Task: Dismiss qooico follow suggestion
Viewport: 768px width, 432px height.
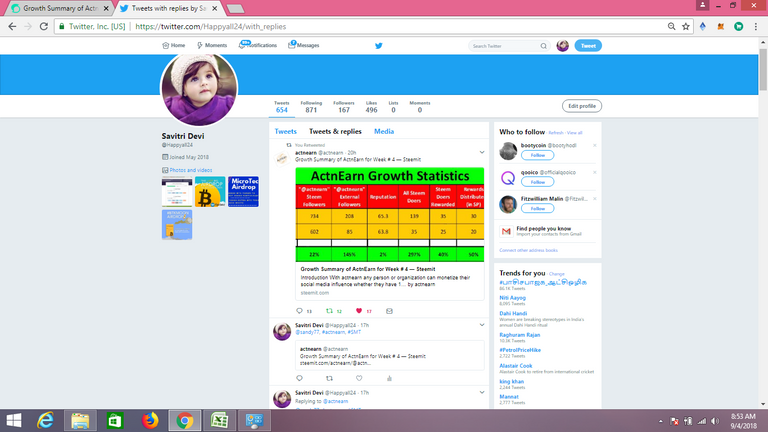Action: pyautogui.click(x=595, y=172)
